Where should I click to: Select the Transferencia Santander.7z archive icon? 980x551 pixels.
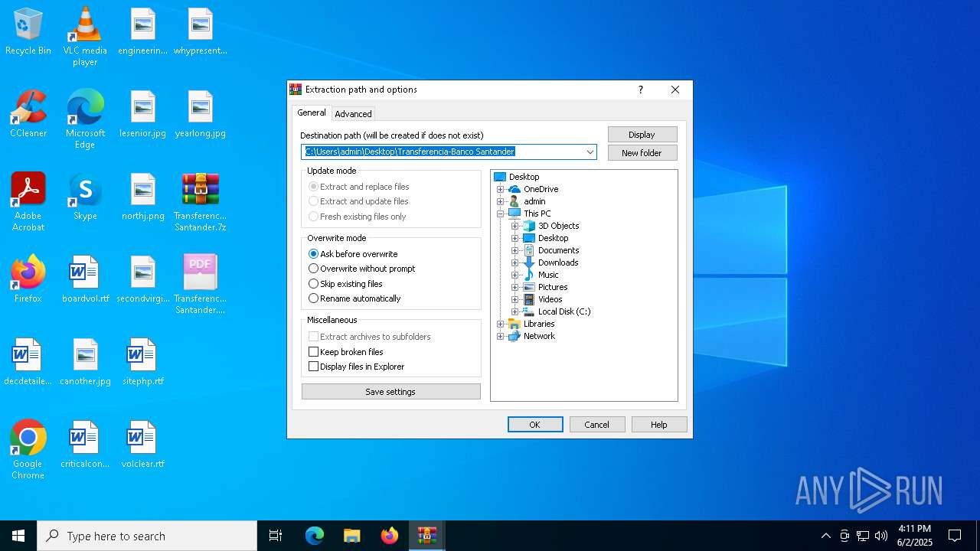pyautogui.click(x=200, y=202)
